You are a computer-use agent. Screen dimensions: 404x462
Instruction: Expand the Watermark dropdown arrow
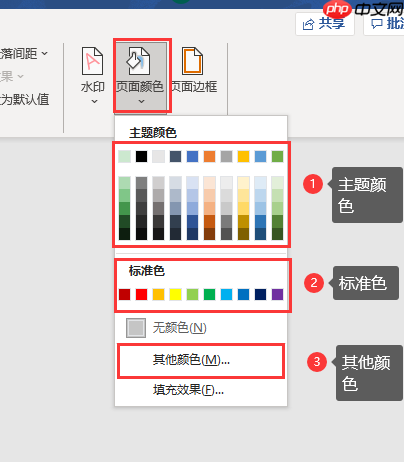point(94,101)
